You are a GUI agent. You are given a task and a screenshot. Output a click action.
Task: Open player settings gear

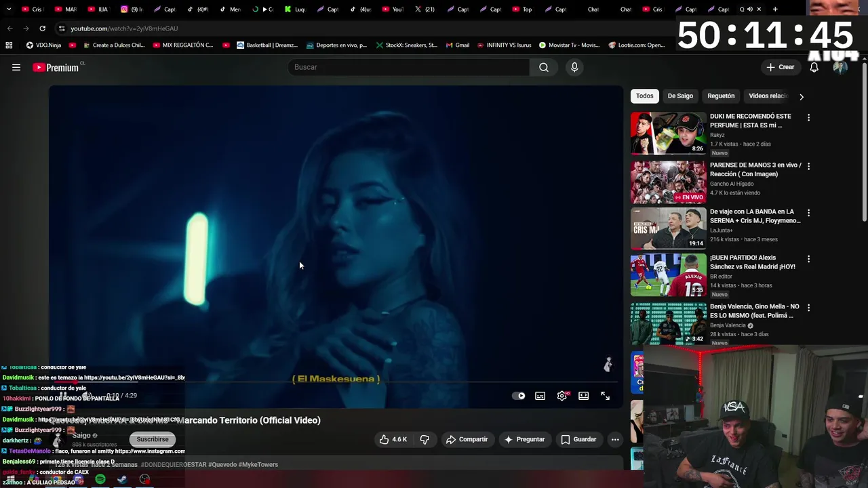(562, 396)
